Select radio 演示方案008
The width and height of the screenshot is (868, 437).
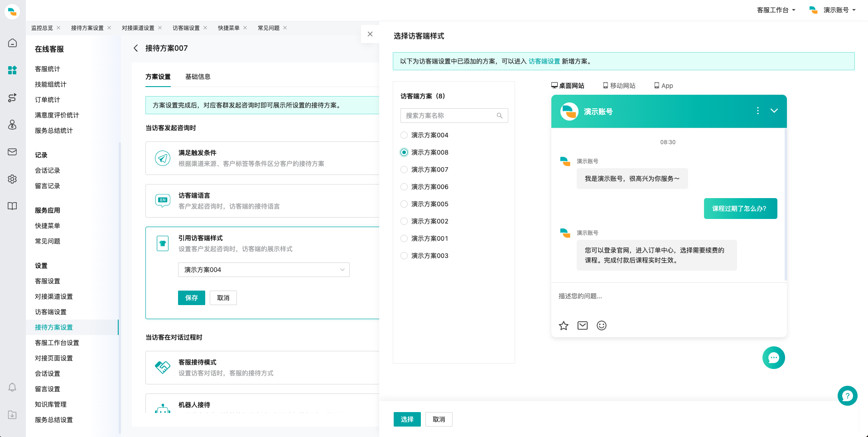(404, 152)
